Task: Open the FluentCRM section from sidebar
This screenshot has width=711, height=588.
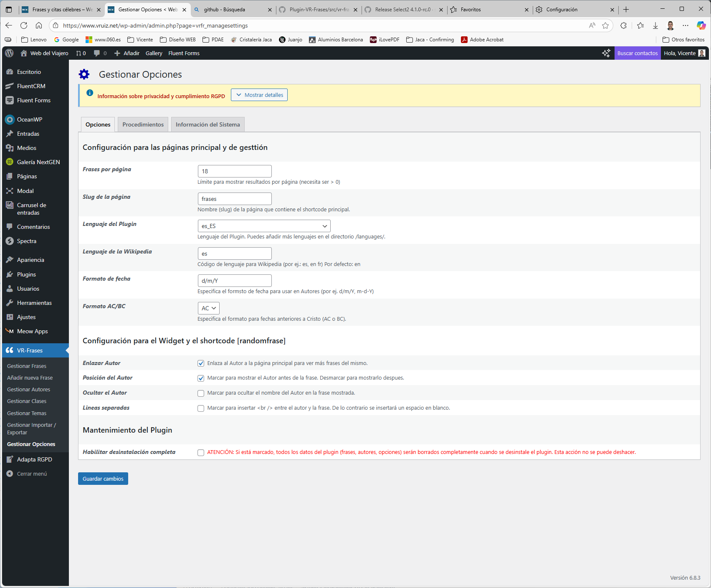Action: pos(31,86)
